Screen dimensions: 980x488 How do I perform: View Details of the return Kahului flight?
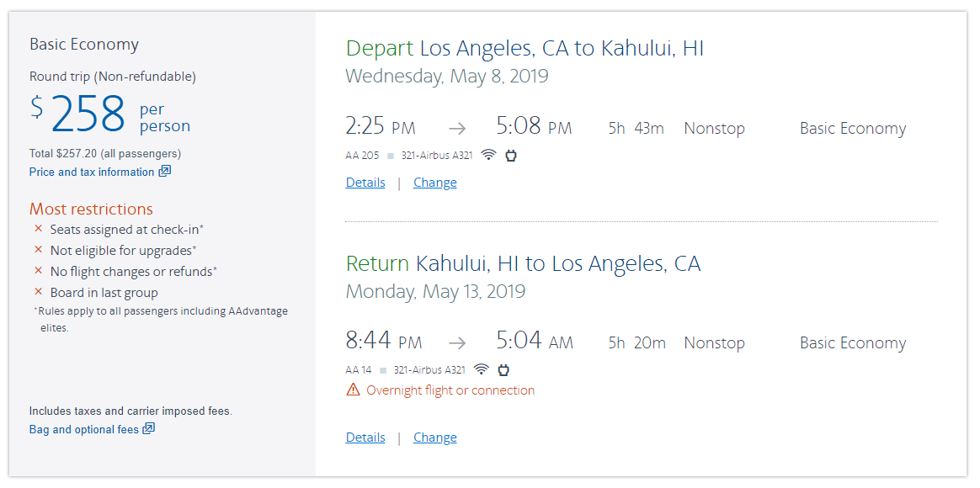pos(365,438)
